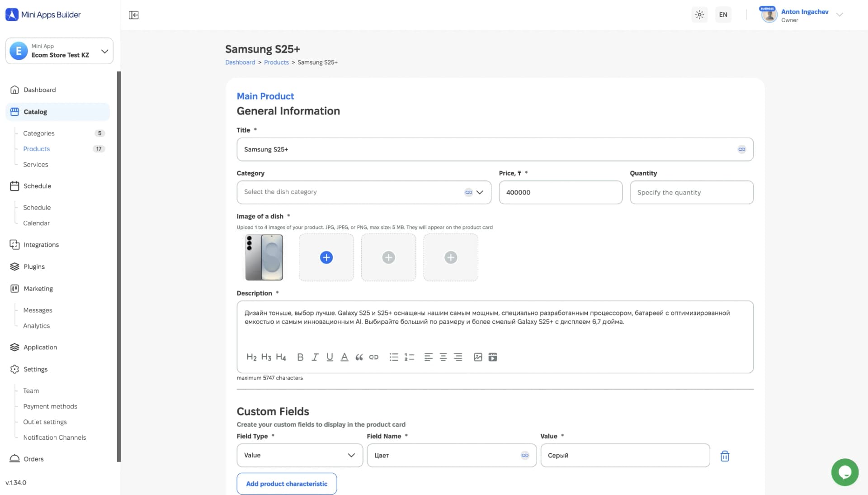
Task: Select Products in the sidebar
Action: [37, 149]
